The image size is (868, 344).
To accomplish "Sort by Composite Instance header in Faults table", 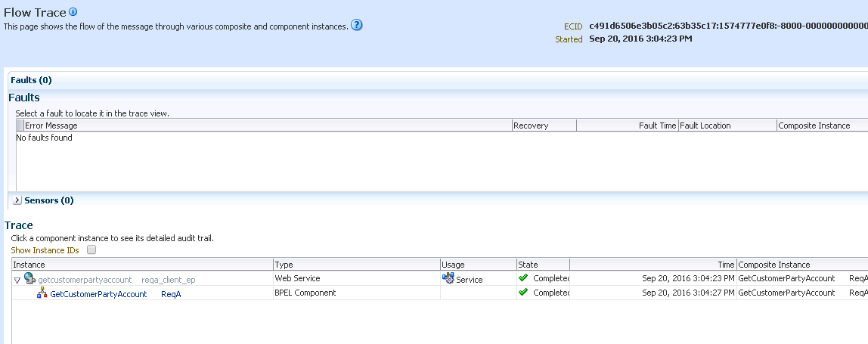I will coord(822,126).
